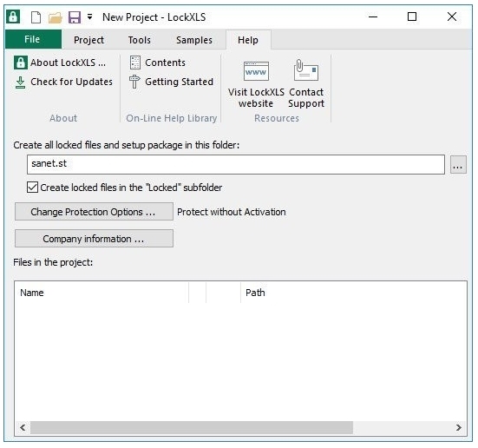The image size is (478, 448).
Task: Click the Company information button
Action: point(94,239)
